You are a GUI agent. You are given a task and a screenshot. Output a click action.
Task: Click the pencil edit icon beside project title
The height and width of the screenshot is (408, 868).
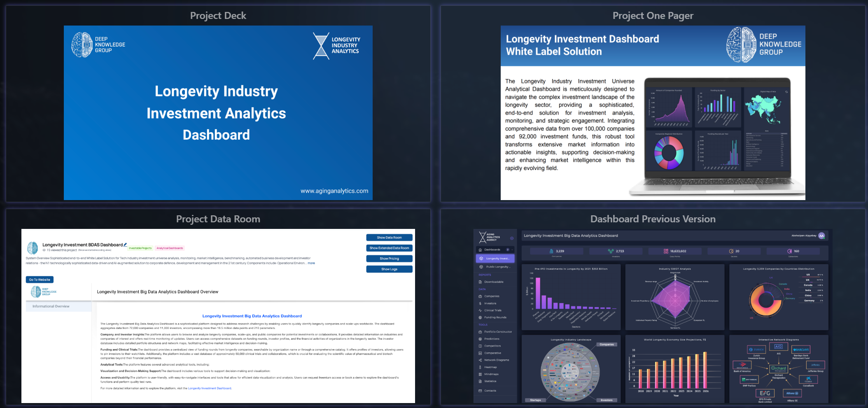tap(125, 245)
